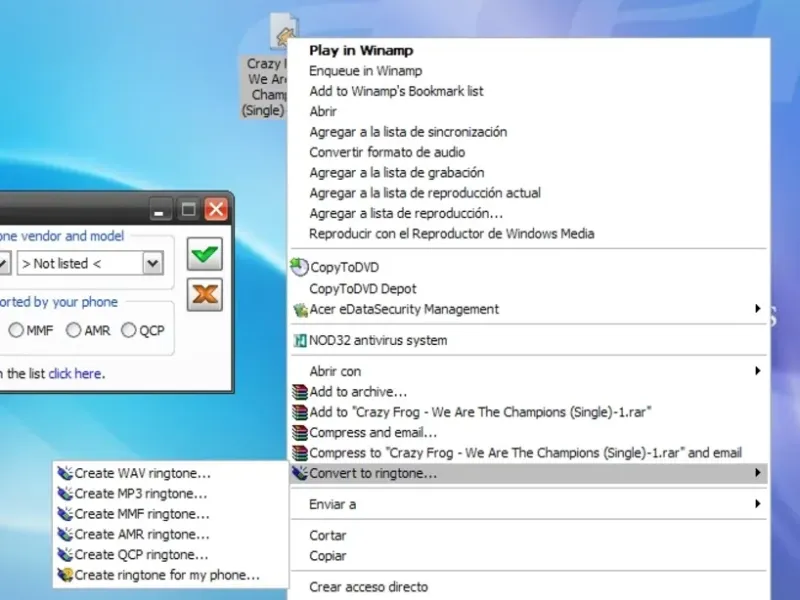Expand the Convert to ringtone submenu arrow

pyautogui.click(x=758, y=473)
